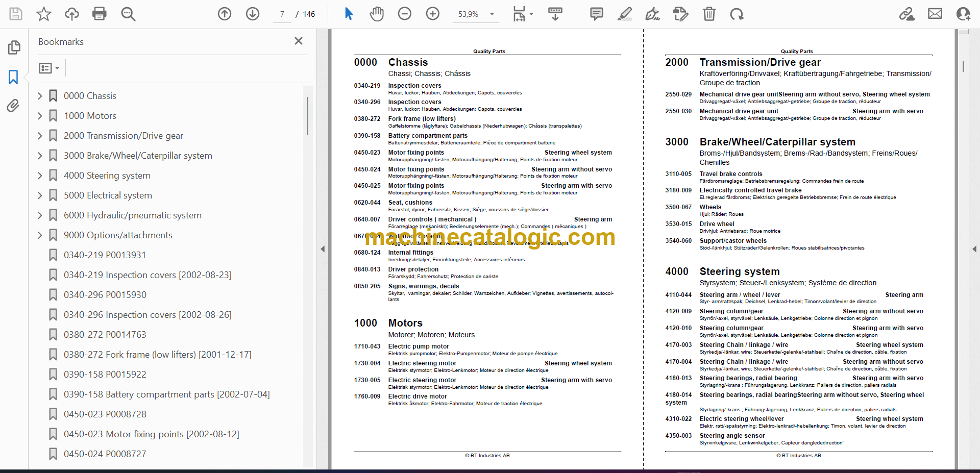Open the Page Thumbnails sidebar panel
This screenshot has height=473, width=980.
click(14, 47)
